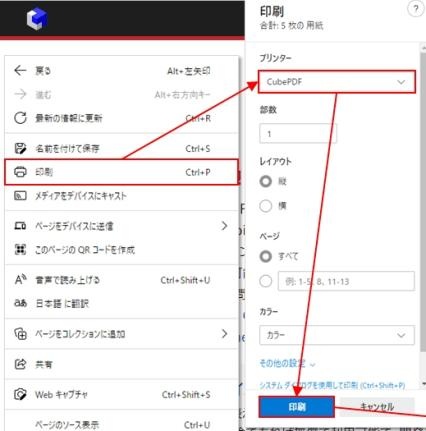Expand その他の設定 more settings
Image resolution: width=426 pixels, height=431 pixels.
tap(287, 363)
